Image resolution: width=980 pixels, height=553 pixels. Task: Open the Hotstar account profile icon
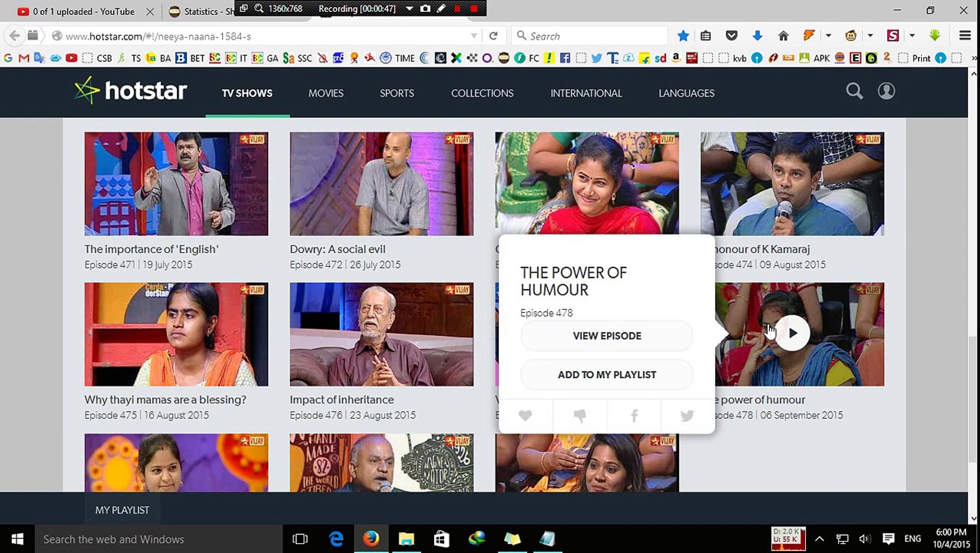pyautogui.click(x=886, y=91)
